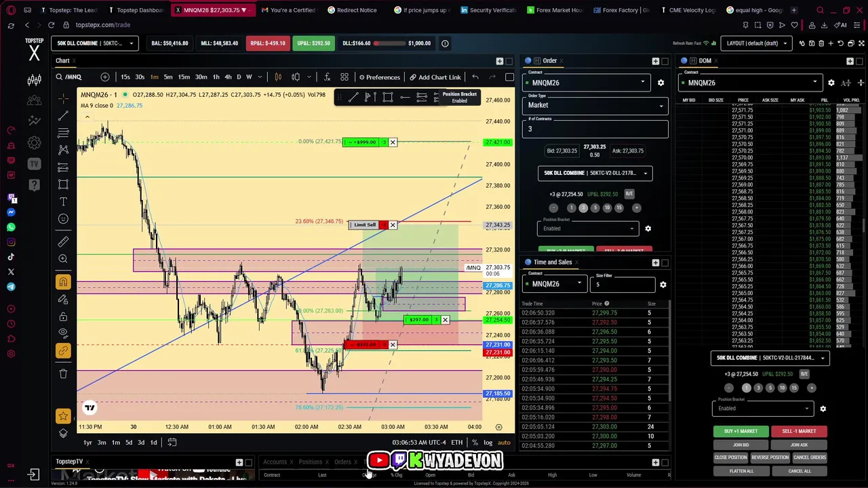
Task: Select the trend line drawing tool
Action: pyautogui.click(x=63, y=115)
